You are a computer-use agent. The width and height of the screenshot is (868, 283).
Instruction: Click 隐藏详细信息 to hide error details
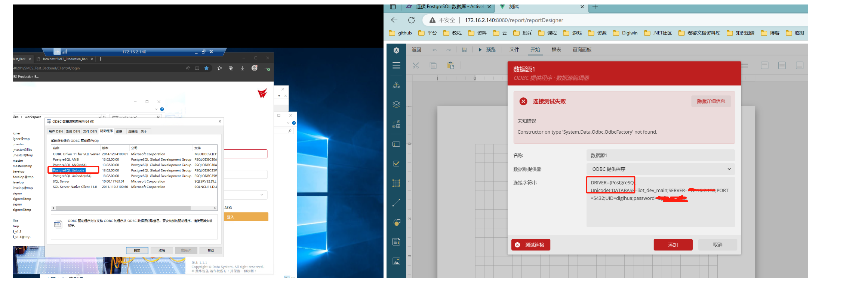click(x=711, y=101)
